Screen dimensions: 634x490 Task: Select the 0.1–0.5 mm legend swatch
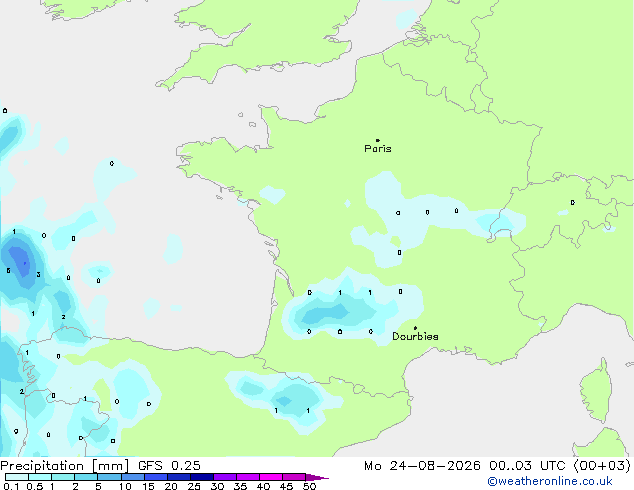coord(17,477)
